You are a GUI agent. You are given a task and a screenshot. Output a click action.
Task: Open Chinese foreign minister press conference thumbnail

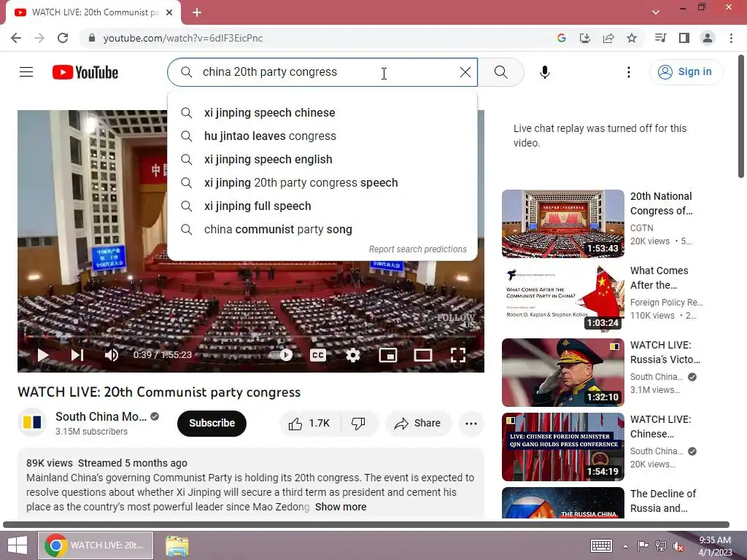tap(562, 447)
